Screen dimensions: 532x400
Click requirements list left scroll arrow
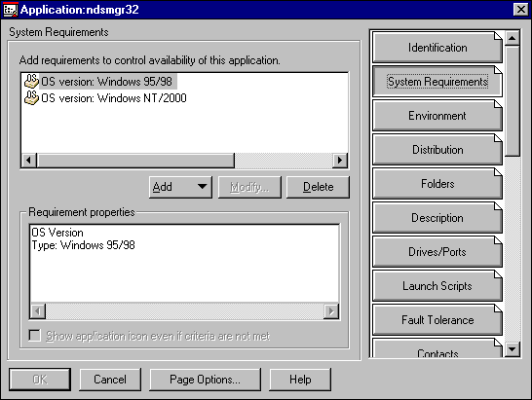click(x=29, y=160)
